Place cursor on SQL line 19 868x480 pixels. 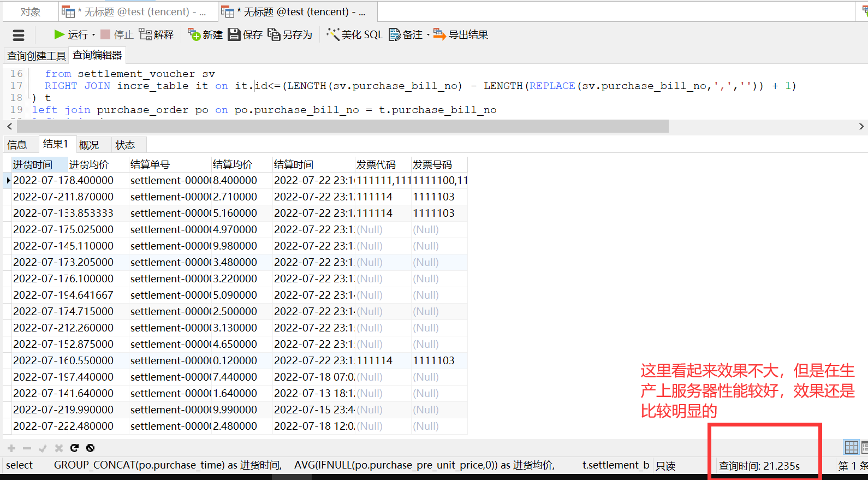264,110
